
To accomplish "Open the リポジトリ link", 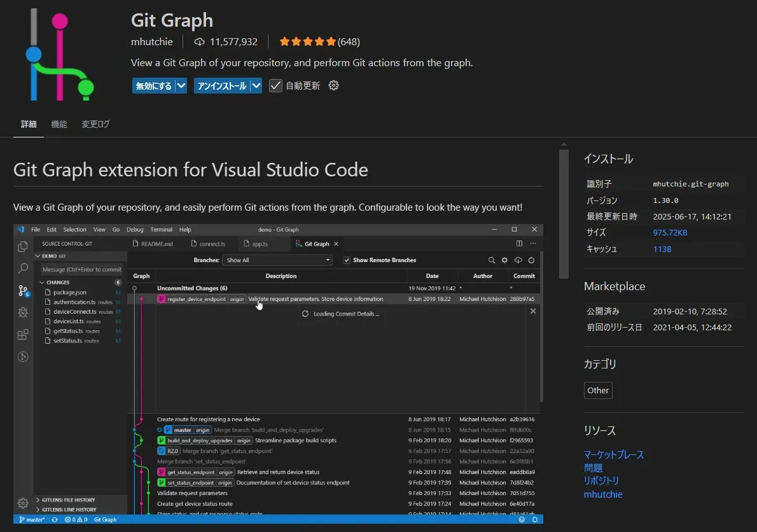I will coord(601,480).
